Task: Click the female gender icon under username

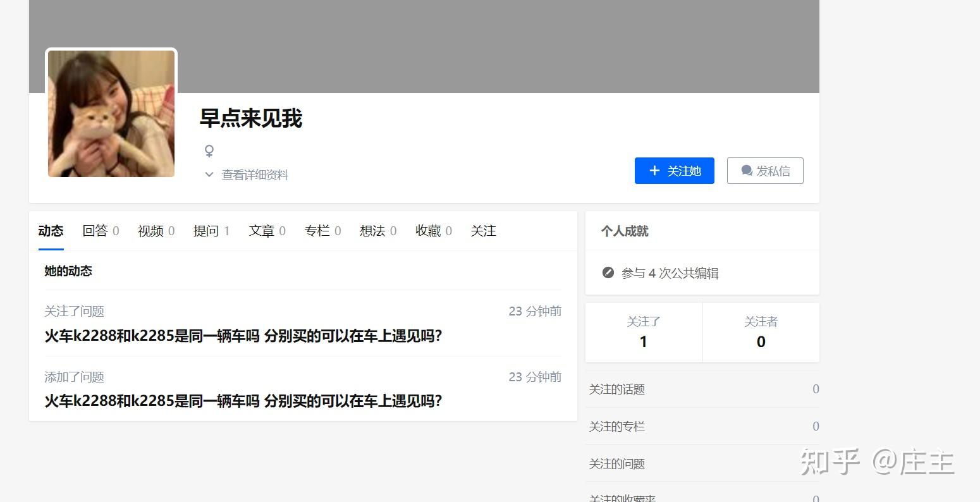Action: coord(209,150)
